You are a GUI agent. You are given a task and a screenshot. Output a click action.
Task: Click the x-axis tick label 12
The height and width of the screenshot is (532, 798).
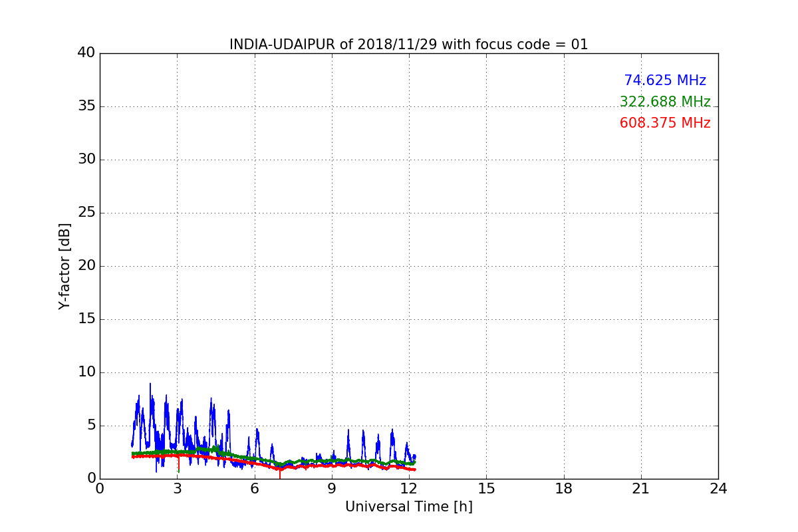pyautogui.click(x=409, y=489)
